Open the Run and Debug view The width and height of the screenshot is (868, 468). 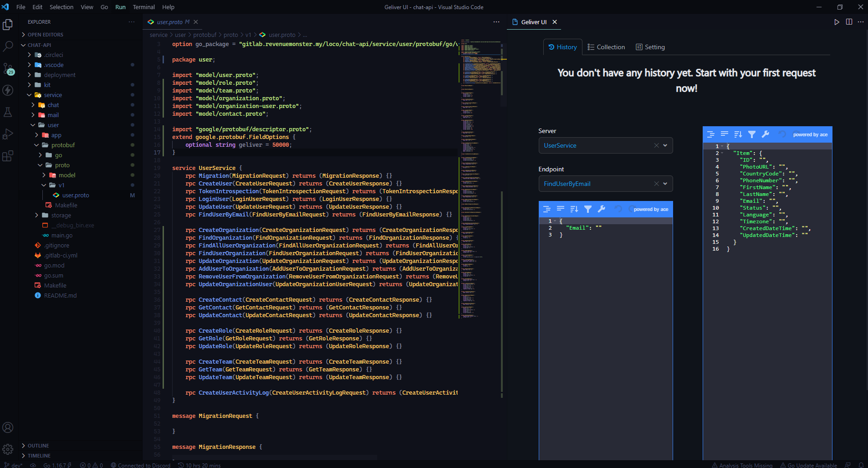tap(8, 134)
